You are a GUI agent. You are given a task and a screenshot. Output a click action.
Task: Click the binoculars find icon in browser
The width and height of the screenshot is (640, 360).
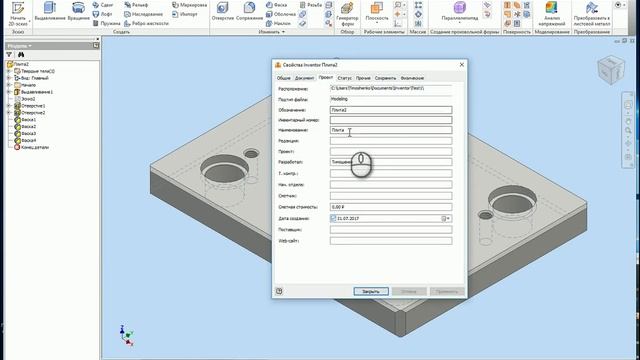21,54
